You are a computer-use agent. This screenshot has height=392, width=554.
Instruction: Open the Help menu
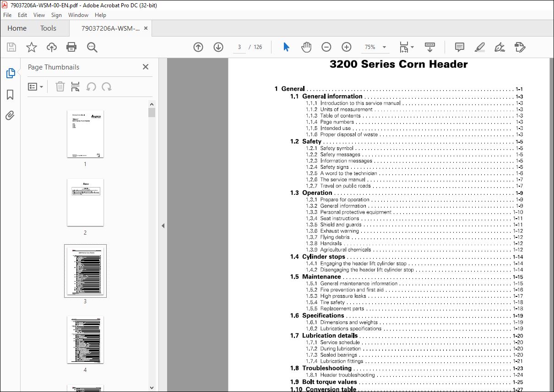click(x=100, y=15)
